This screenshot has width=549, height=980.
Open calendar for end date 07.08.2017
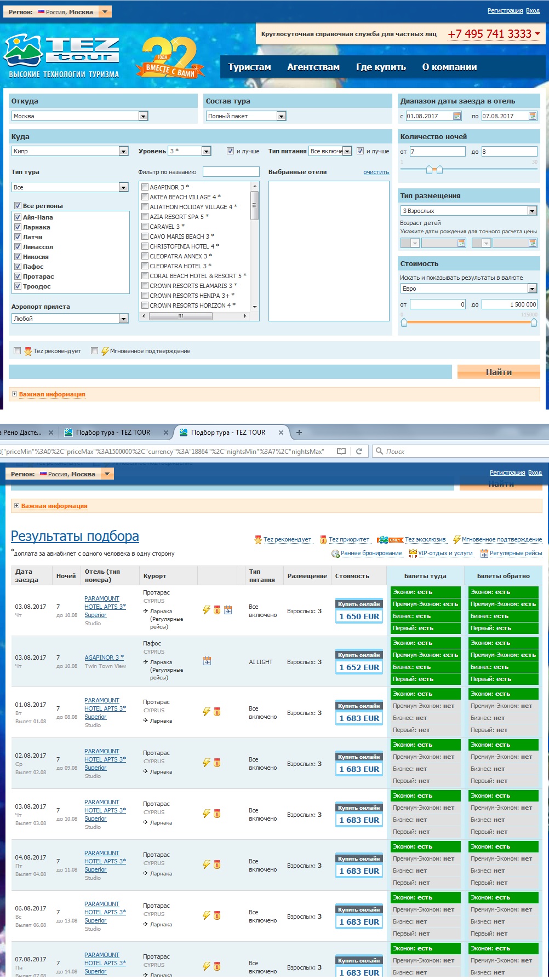[532, 116]
